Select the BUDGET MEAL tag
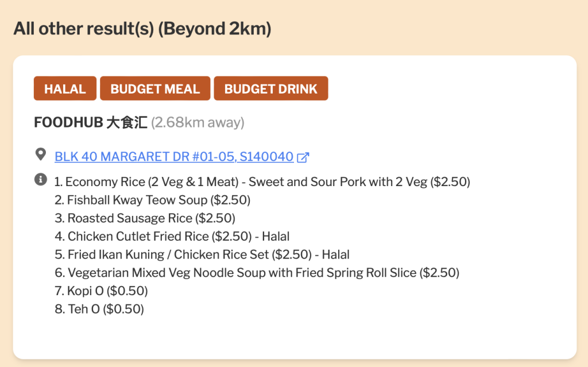 (155, 88)
